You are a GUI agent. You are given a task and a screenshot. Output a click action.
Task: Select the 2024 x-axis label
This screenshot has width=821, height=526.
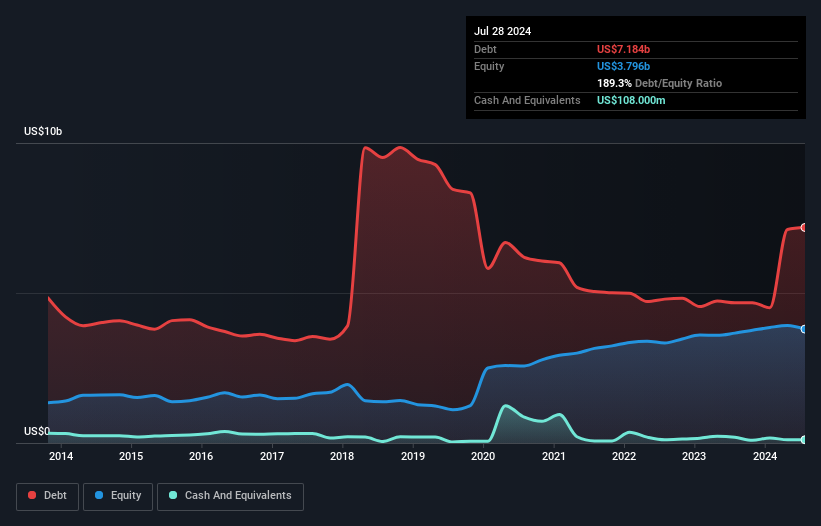[765, 456]
